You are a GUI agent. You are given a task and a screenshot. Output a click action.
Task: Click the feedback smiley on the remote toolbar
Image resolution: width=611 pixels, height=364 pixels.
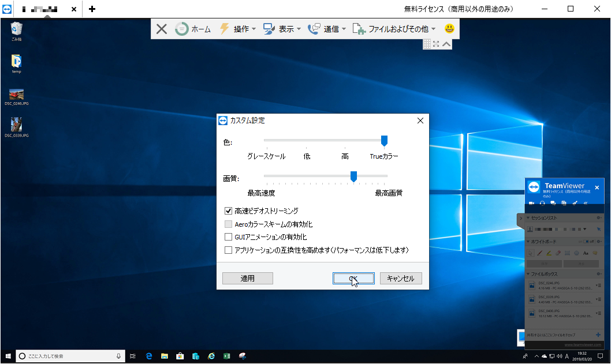click(449, 28)
